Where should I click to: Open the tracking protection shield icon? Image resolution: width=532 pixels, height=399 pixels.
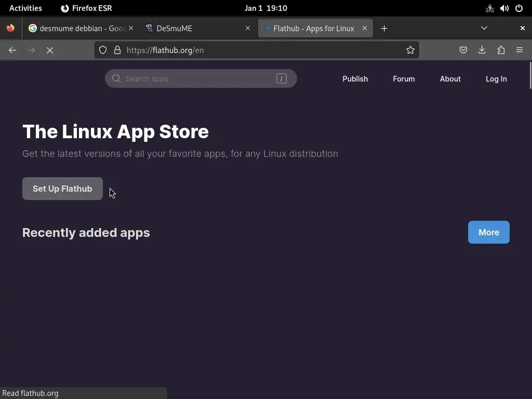[103, 50]
